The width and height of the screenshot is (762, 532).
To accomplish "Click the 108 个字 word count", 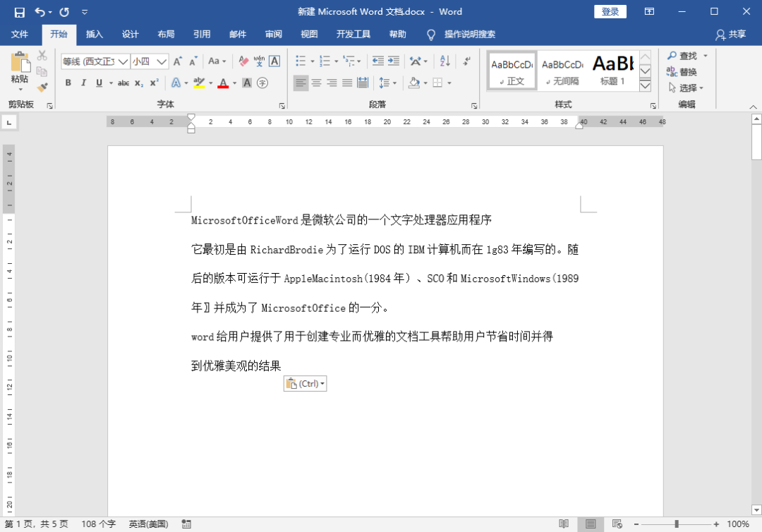I will (99, 524).
